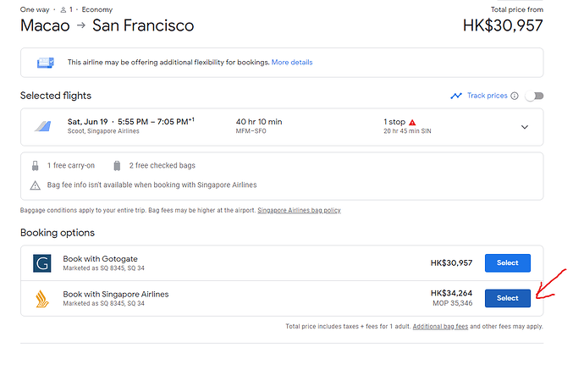Click the HK$34,264 Singapore Airlines price
584x392 pixels.
click(451, 293)
